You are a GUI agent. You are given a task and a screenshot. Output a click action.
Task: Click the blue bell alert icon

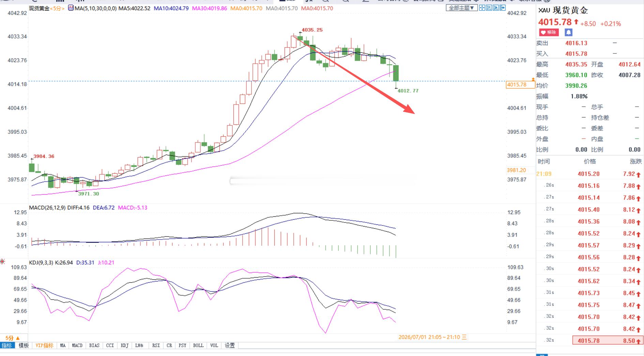[x=569, y=32]
